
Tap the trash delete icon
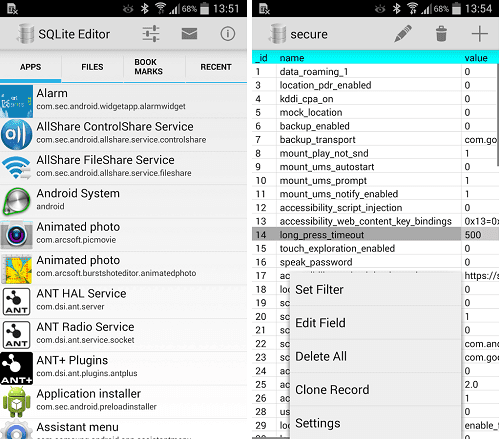pos(441,34)
